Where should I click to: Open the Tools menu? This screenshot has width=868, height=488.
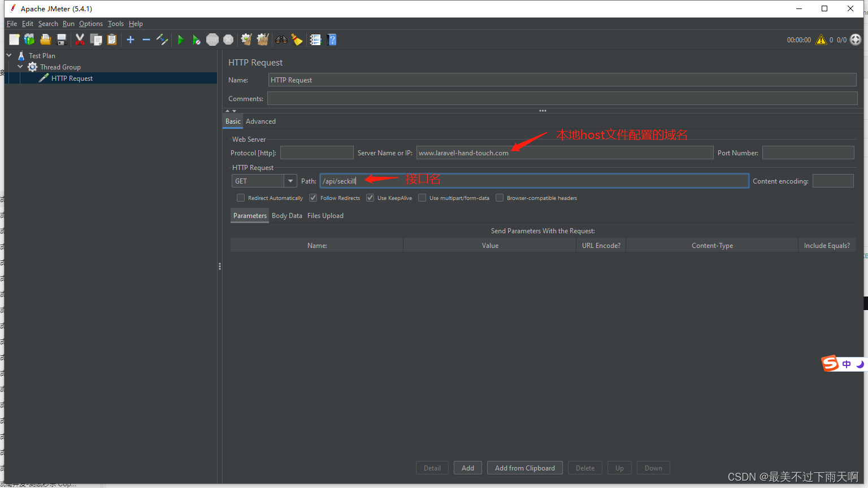(116, 24)
